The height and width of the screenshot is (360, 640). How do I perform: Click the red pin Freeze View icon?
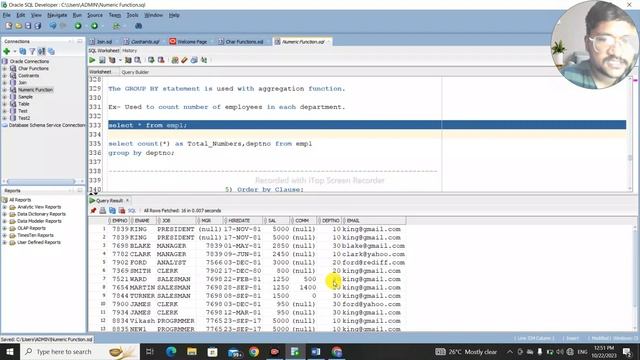(93, 211)
